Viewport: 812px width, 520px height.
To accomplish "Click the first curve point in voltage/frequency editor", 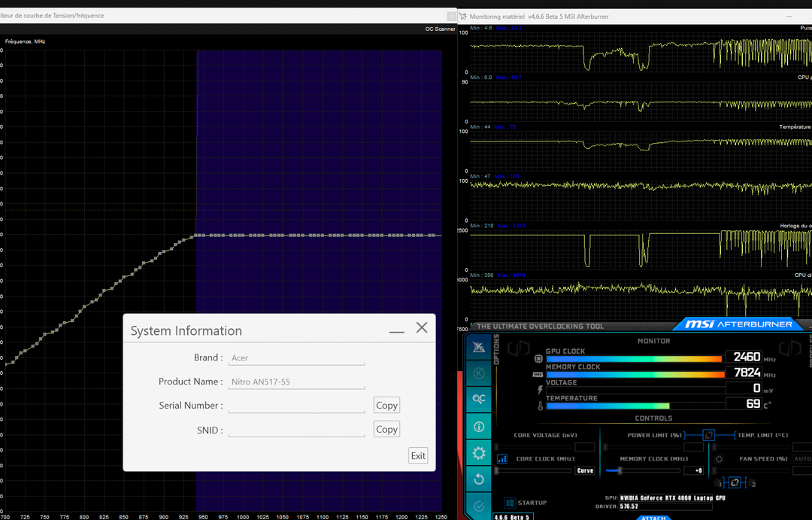I will tap(6, 364).
